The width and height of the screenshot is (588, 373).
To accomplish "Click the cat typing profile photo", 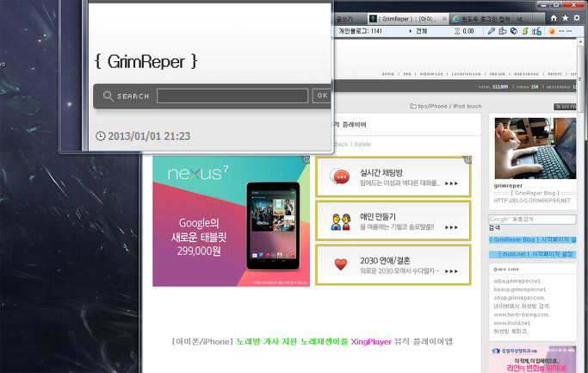I will coord(535,148).
